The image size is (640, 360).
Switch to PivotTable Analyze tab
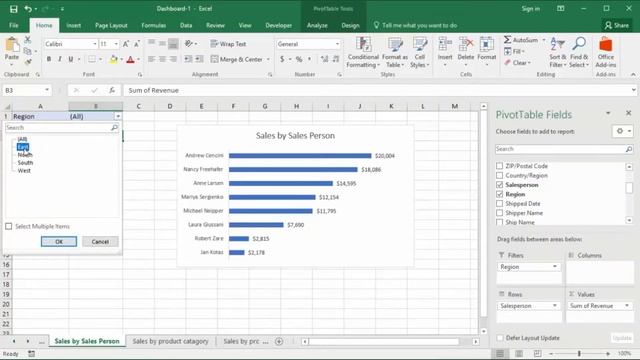317,25
